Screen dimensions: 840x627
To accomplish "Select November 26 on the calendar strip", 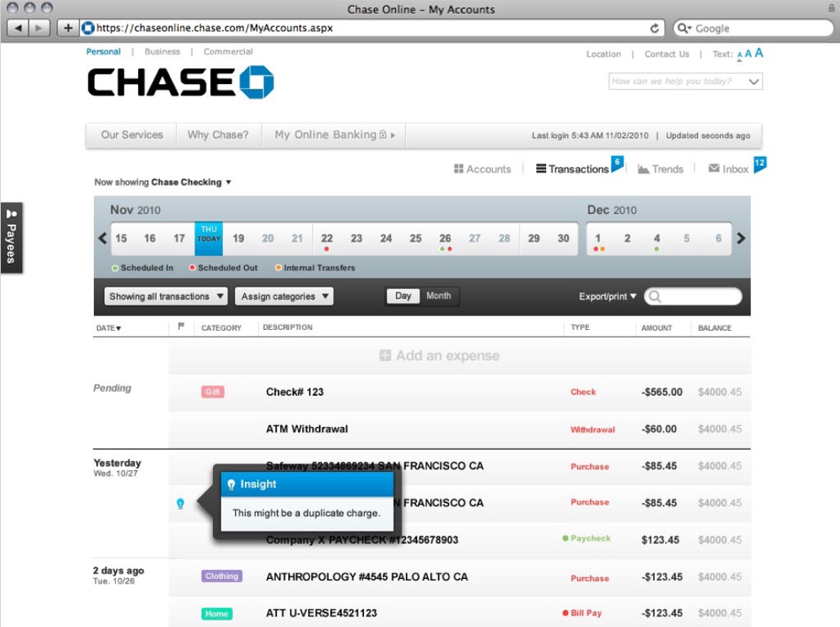I will 445,238.
